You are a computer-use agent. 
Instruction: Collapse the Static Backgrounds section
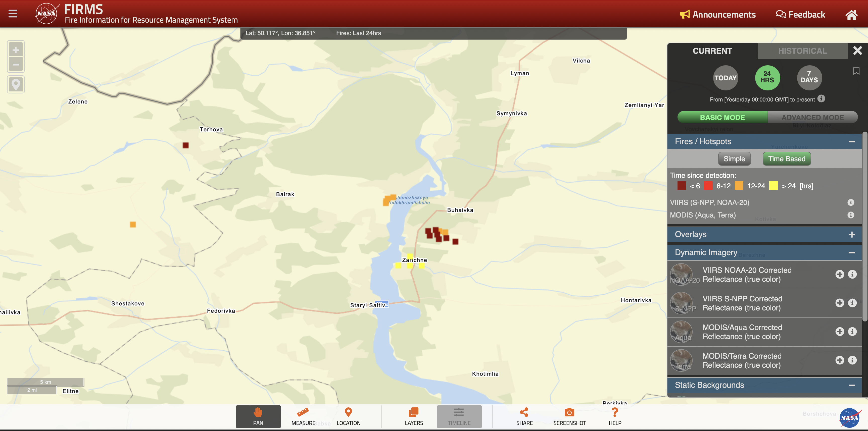851,385
